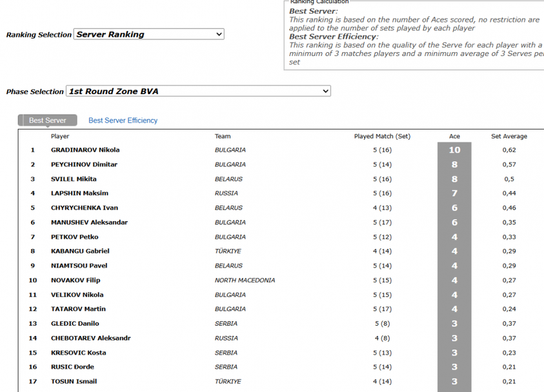Click set average 0,44

coord(509,193)
